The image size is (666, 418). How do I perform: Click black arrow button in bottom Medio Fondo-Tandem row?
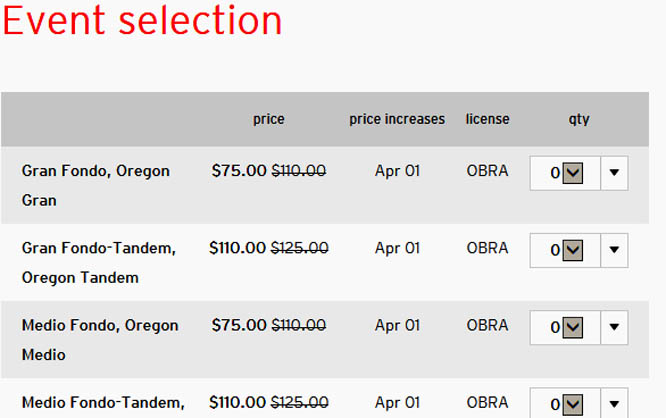tap(614, 404)
